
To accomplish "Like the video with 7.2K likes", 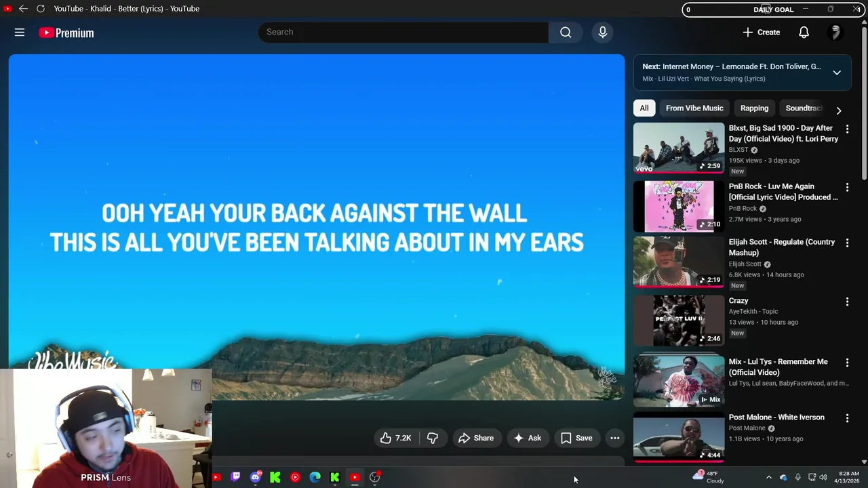I will pyautogui.click(x=396, y=438).
